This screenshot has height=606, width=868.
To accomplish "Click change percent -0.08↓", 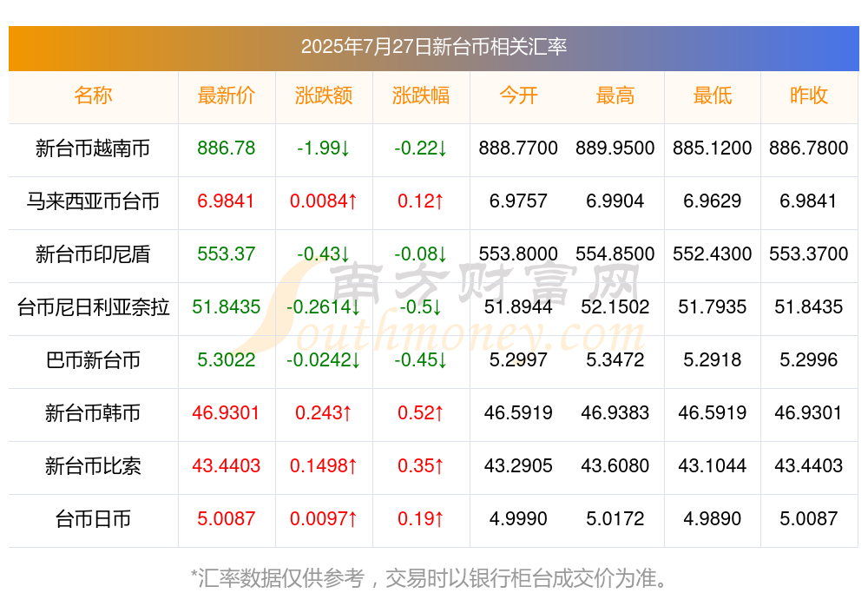I will pos(421,254).
